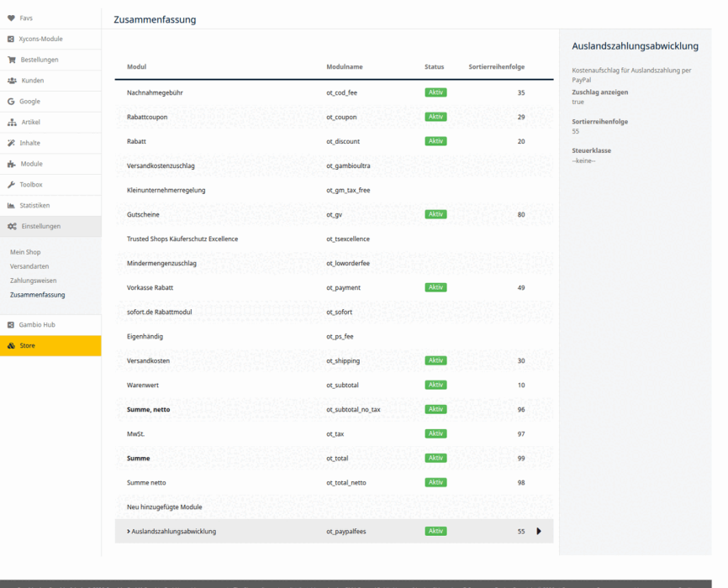The height and width of the screenshot is (588, 728).
Task: Click the arrow icon in Auslandszahlungsabwicklung row
Action: point(539,532)
